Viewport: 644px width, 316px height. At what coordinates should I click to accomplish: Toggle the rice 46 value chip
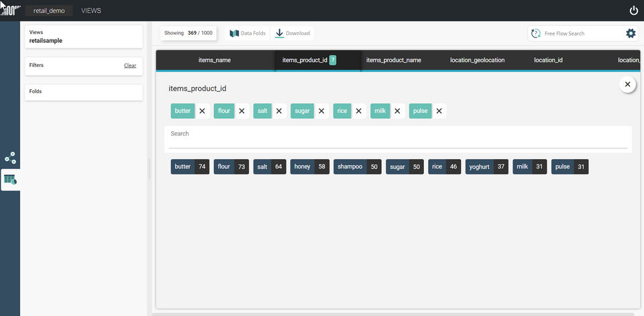(444, 167)
